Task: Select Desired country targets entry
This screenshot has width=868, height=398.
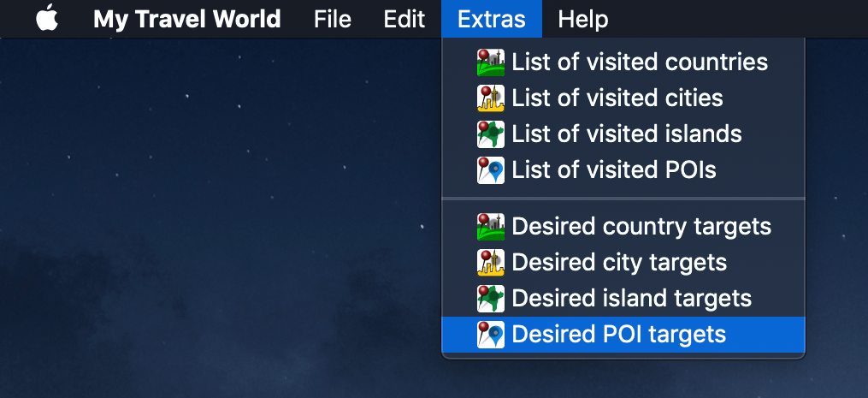Action: (x=623, y=226)
